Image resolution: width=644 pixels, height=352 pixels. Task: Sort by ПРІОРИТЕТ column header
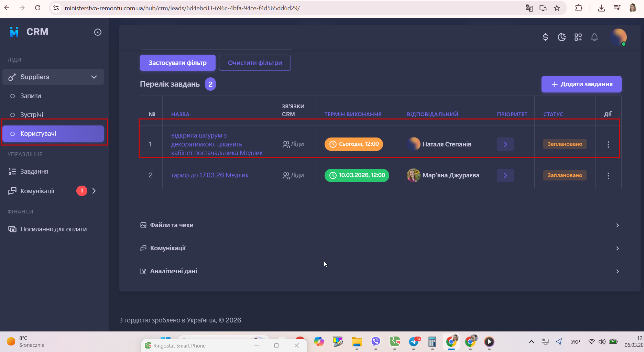[512, 114]
